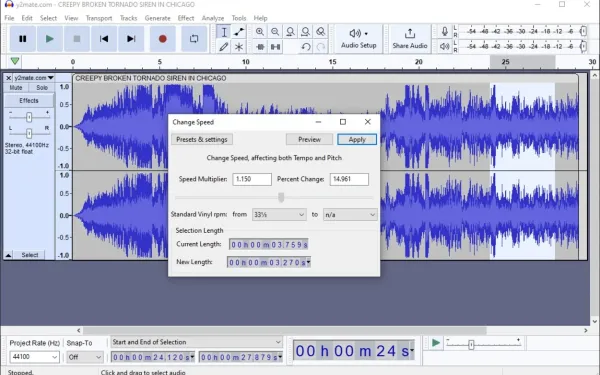
Task: Skip to End of the track
Action: (x=131, y=39)
